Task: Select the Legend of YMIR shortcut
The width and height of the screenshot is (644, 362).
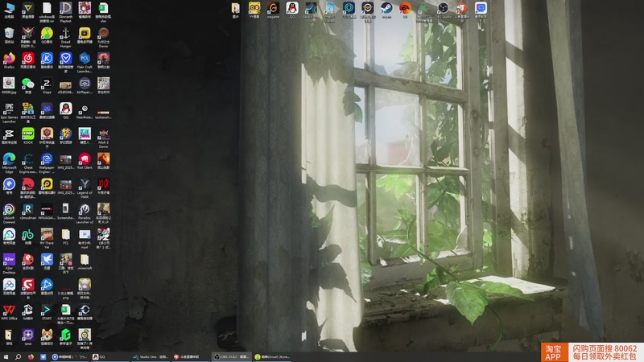Action: 85,187
